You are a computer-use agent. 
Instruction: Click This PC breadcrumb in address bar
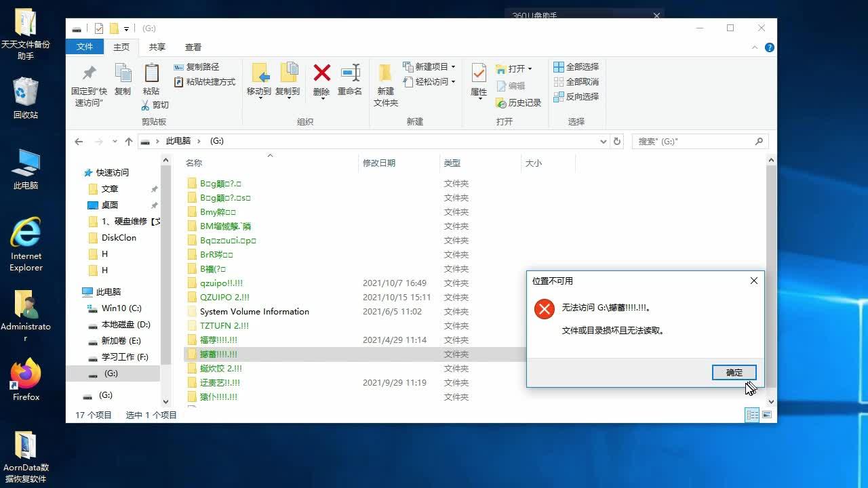coord(178,142)
